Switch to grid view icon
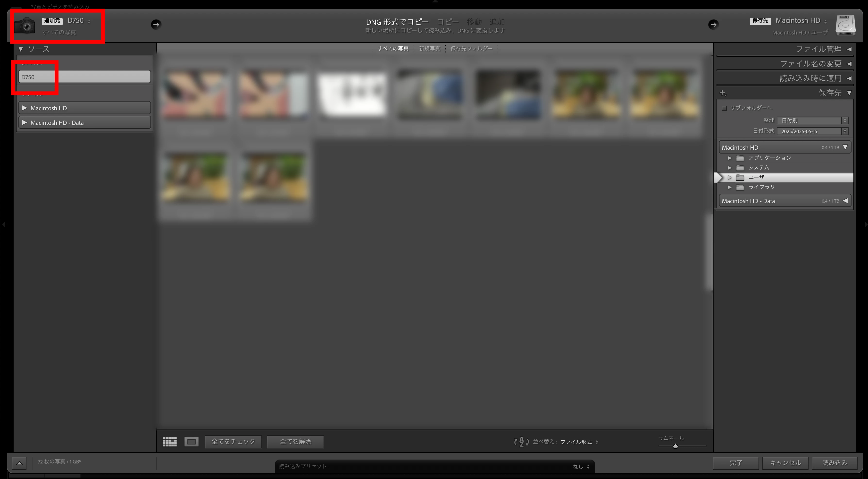Screen dimensions: 868x479 pos(169,442)
